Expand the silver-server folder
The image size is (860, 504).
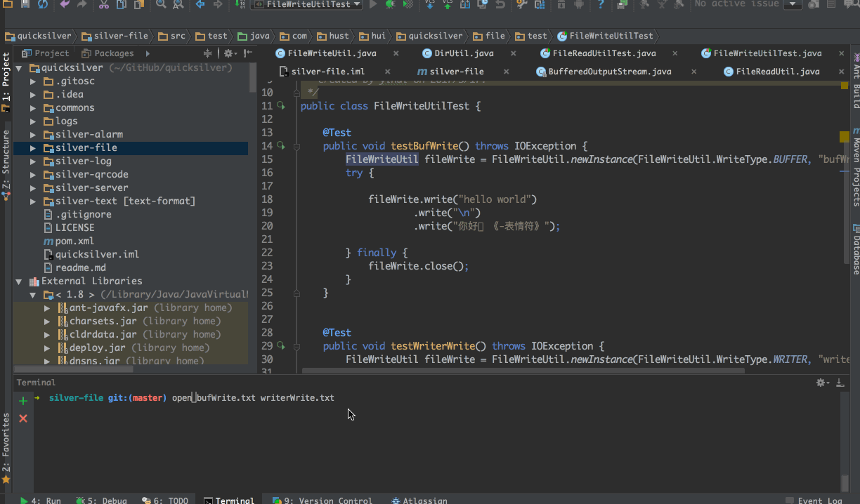pos(33,188)
